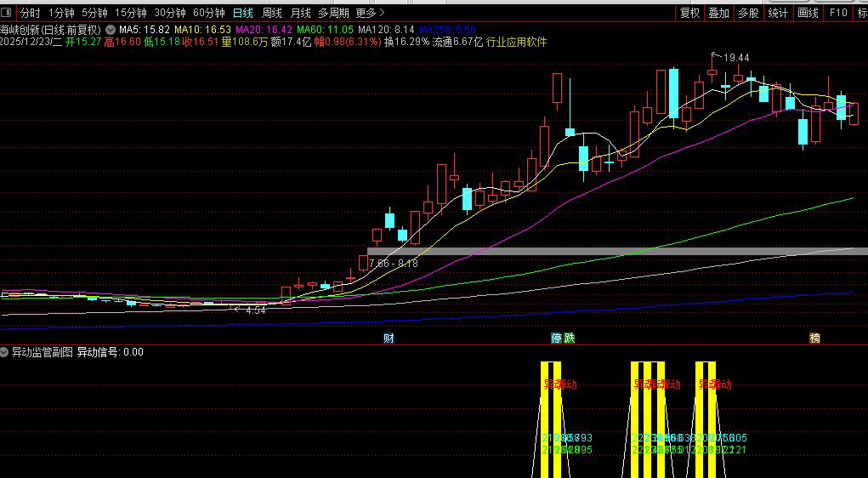Open the 统计 statistics button

(x=777, y=13)
